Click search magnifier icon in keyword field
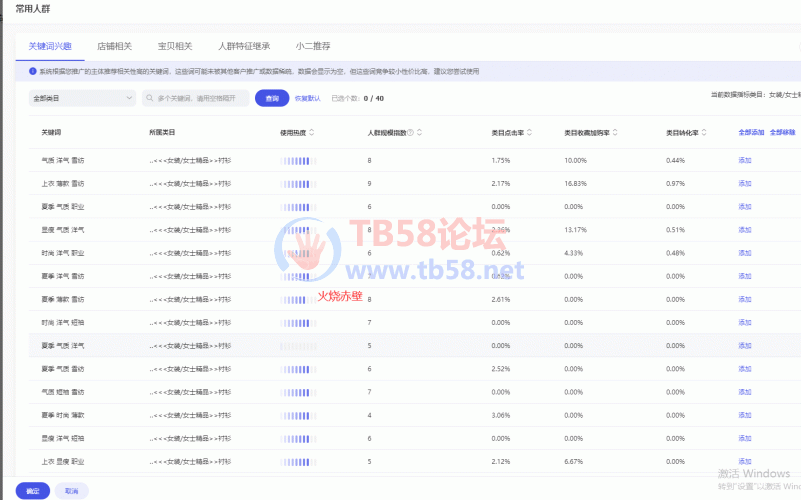Viewport: 801px width, 500px height. pyautogui.click(x=149, y=98)
